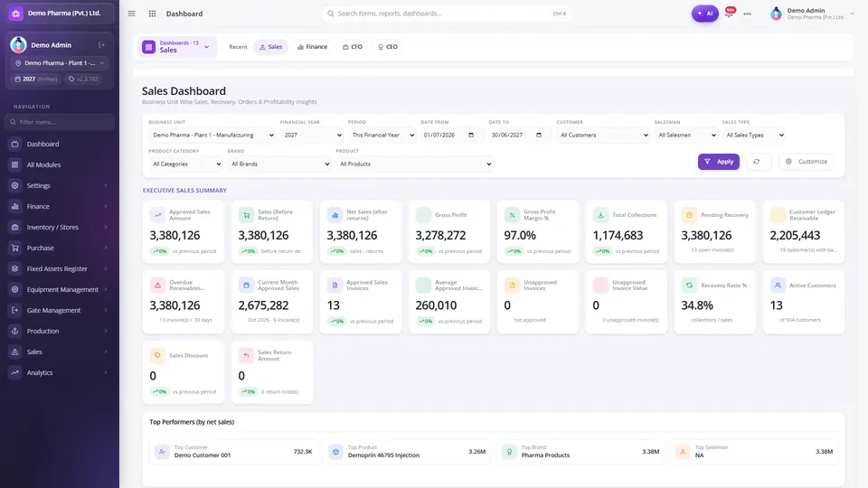868x488 pixels.
Task: Open the Product Category dropdown
Action: (186, 164)
